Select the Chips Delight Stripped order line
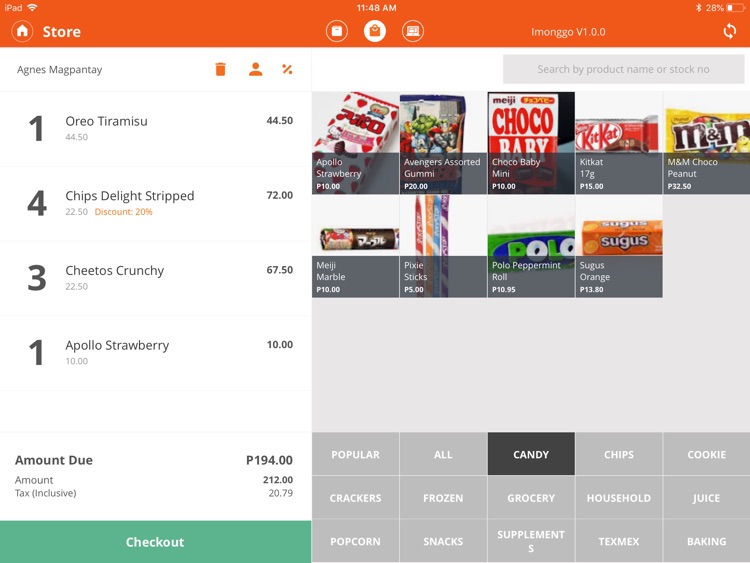750x563 pixels. coord(155,204)
